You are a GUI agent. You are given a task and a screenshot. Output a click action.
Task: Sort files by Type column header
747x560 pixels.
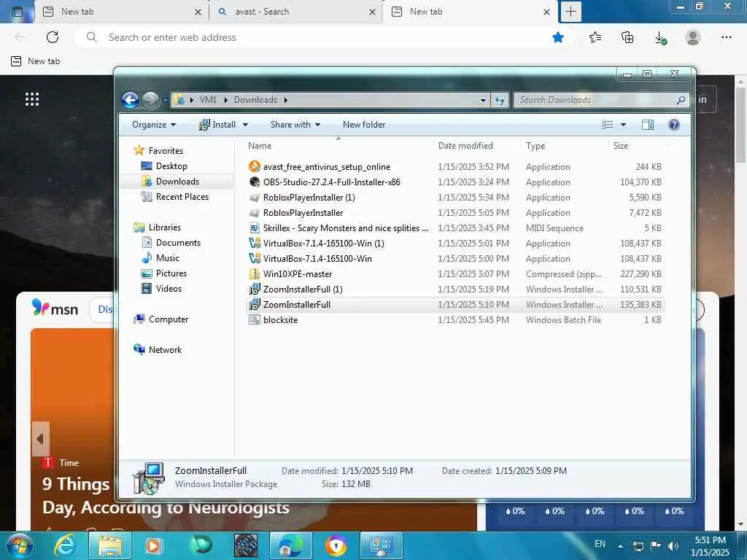(565, 146)
